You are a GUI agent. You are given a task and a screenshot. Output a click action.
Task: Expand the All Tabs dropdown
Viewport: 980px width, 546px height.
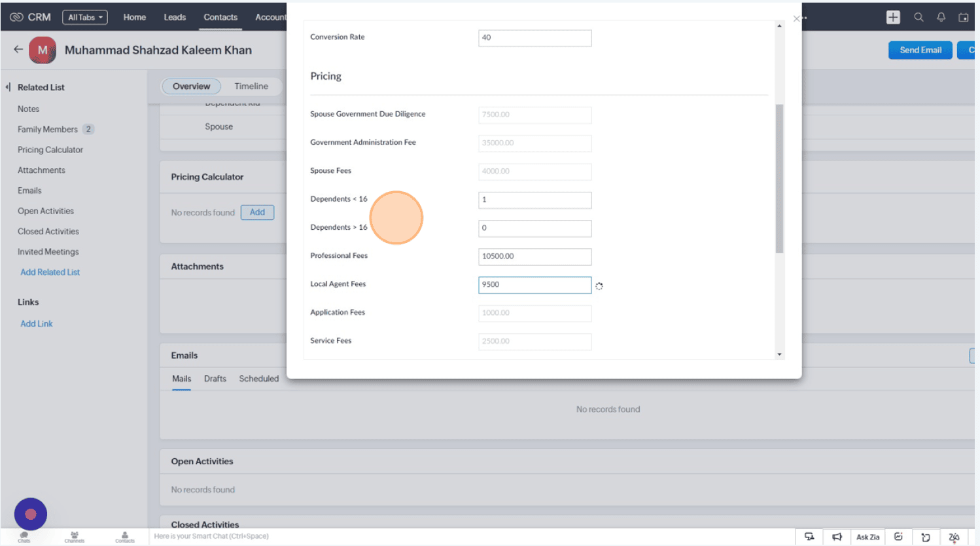85,18
